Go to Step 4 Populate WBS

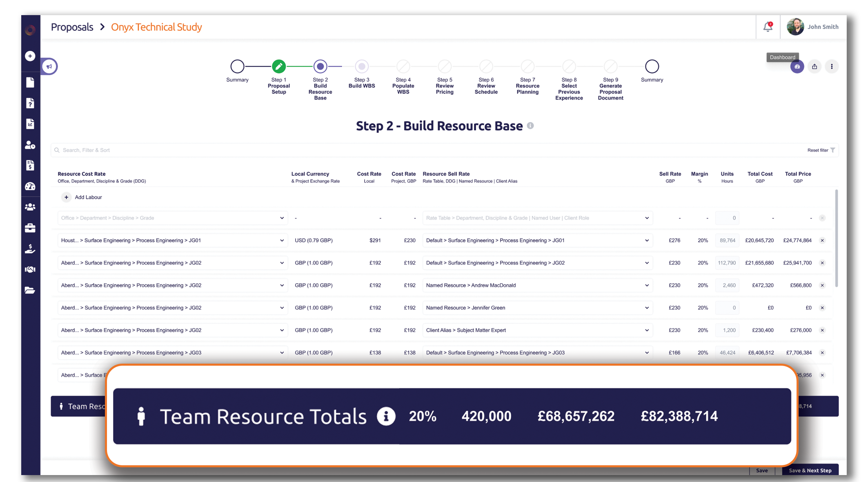pos(403,66)
